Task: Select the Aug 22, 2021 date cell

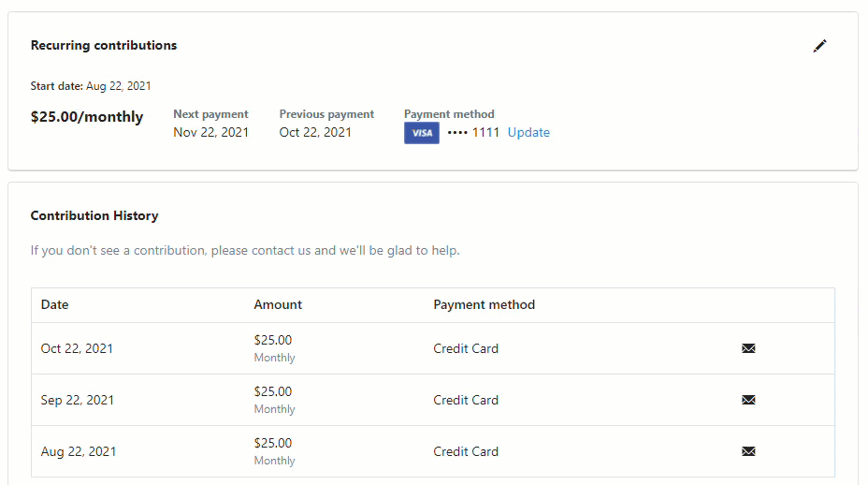Action: point(79,451)
